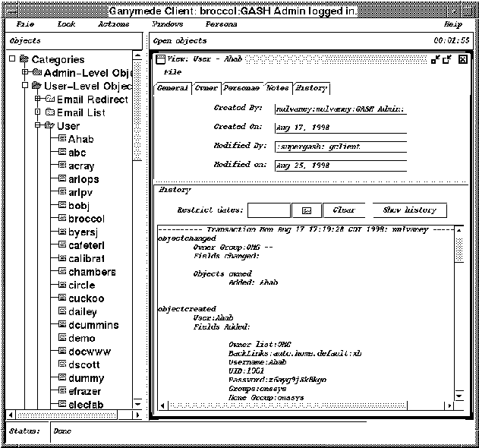Click the dcummins user object icon
The image size is (479, 448).
coord(61,325)
